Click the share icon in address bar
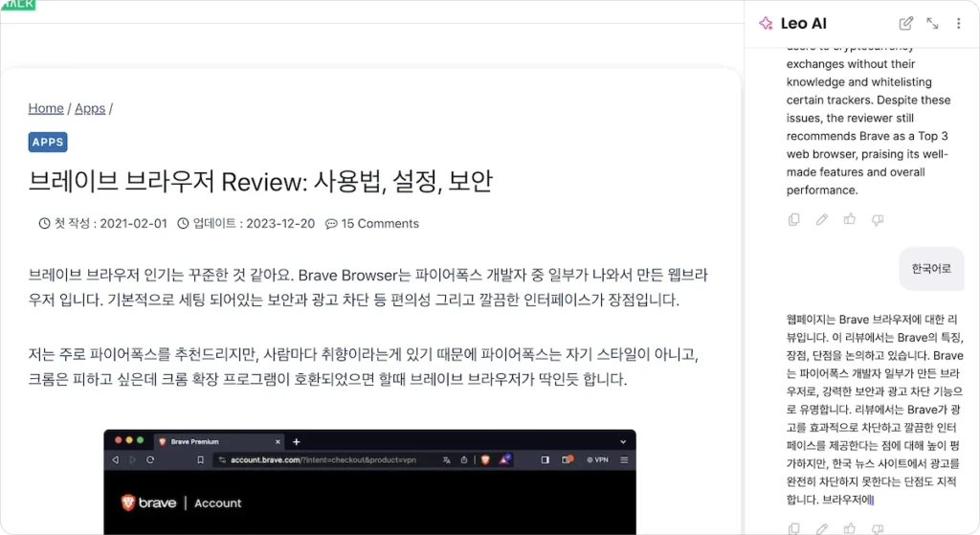980x535 pixels. click(464, 460)
